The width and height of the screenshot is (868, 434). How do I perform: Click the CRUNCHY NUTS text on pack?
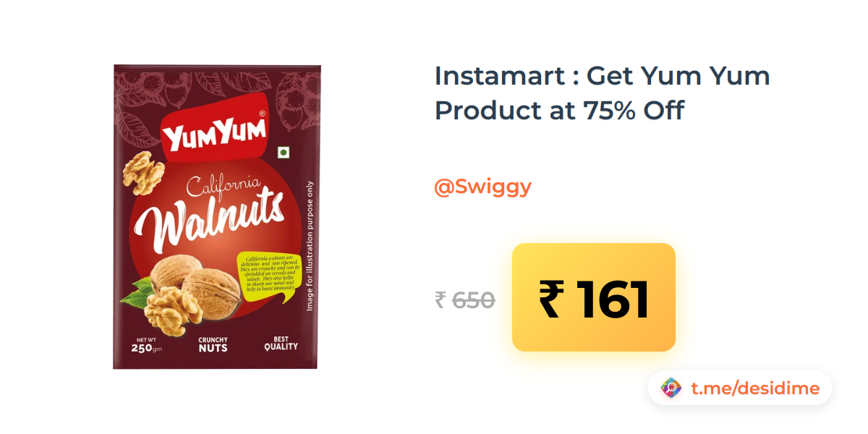click(213, 344)
